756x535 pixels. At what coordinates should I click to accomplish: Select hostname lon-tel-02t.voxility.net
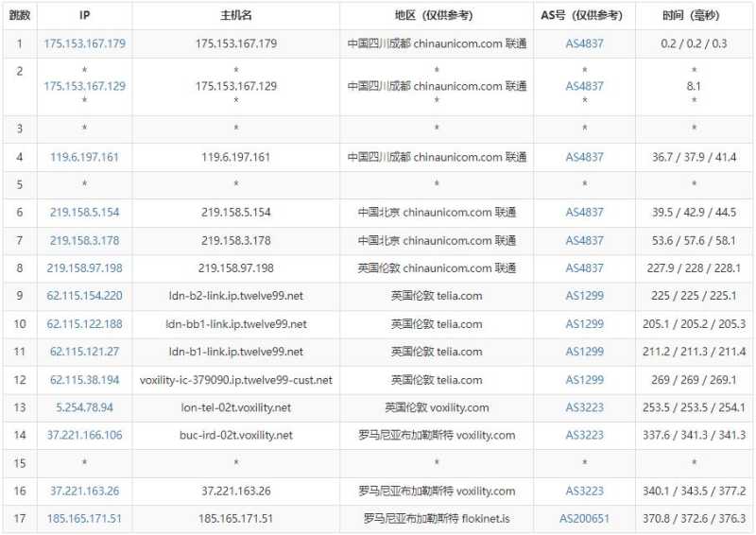[235, 407]
